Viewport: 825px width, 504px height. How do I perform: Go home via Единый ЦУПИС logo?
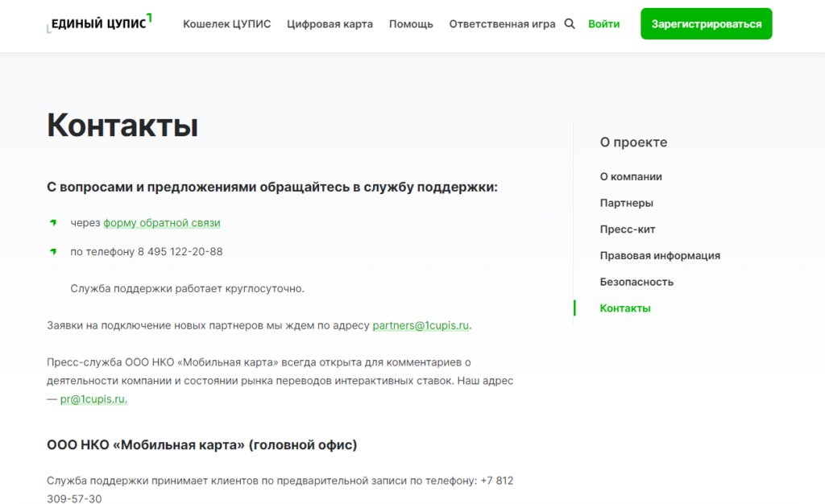[99, 23]
